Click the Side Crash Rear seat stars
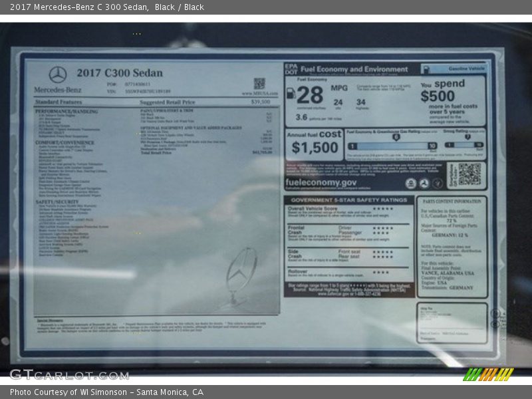This screenshot has width=532, height=399. [x=383, y=257]
